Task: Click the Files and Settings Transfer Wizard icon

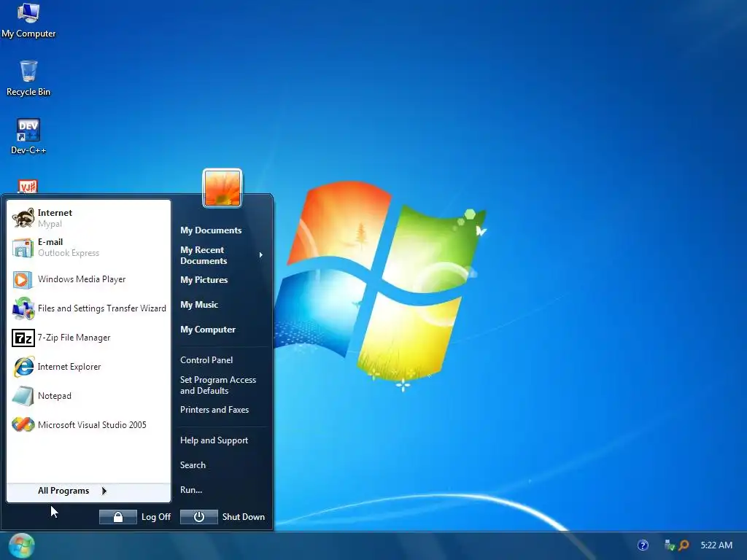Action: click(23, 308)
